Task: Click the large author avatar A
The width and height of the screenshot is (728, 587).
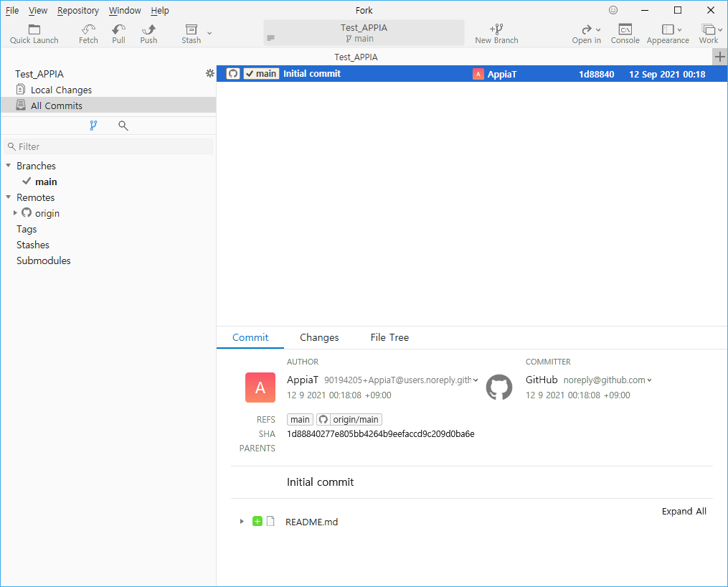Action: [260, 388]
